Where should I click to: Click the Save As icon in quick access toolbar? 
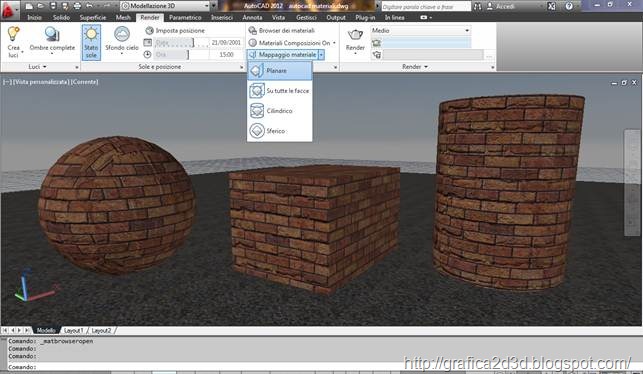pyautogui.click(x=65, y=6)
